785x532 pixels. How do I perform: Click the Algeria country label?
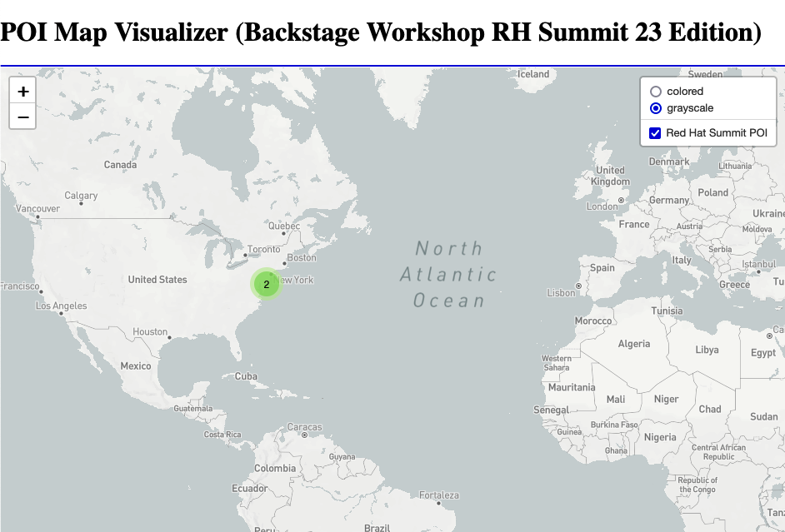pyautogui.click(x=633, y=344)
